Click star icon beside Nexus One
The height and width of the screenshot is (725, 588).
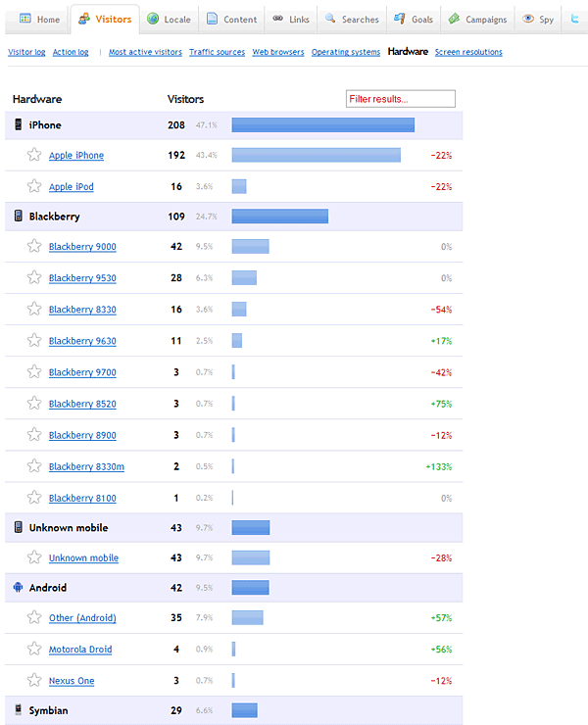[34, 680]
